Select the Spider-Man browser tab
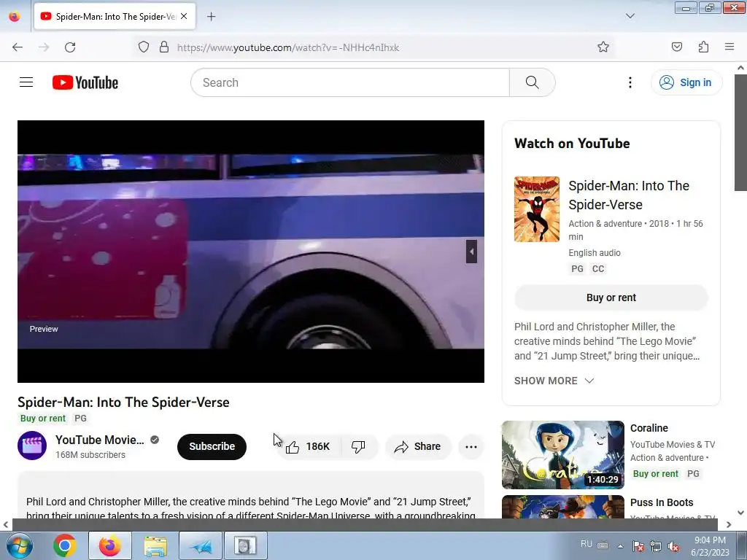Viewport: 747px width, 560px height. pyautogui.click(x=115, y=16)
